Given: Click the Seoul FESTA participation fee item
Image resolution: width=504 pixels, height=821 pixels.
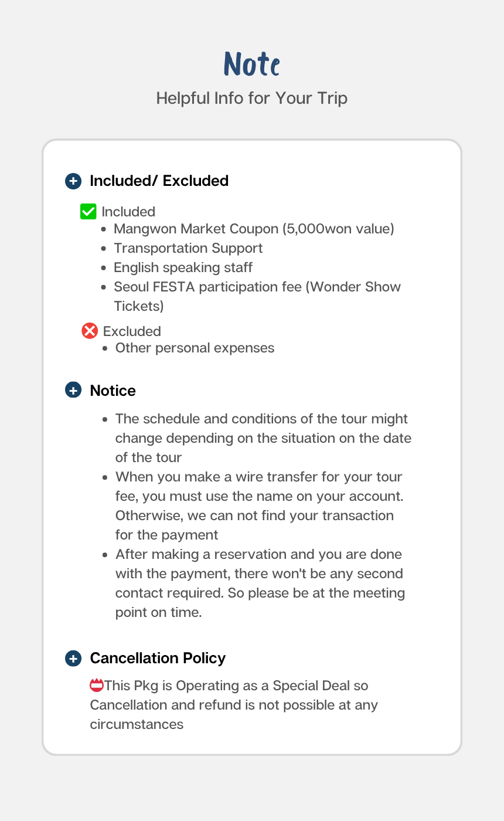Looking at the screenshot, I should click(x=257, y=296).
